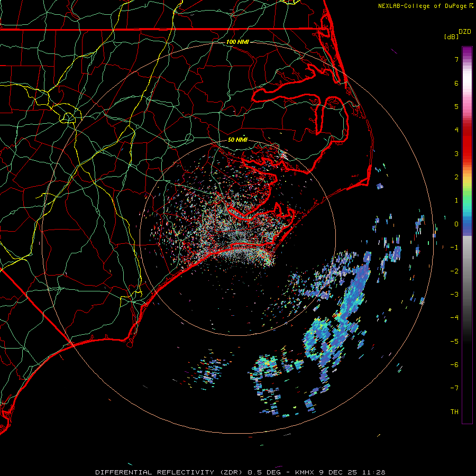The image size is (476, 476).
Task: Click the -7 value on color scale
Action: click(x=454, y=388)
